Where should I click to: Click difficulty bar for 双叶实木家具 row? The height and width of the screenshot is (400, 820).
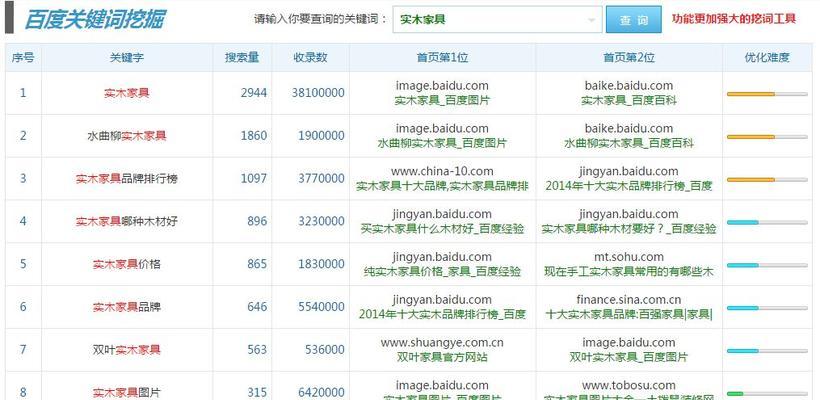[767, 351]
